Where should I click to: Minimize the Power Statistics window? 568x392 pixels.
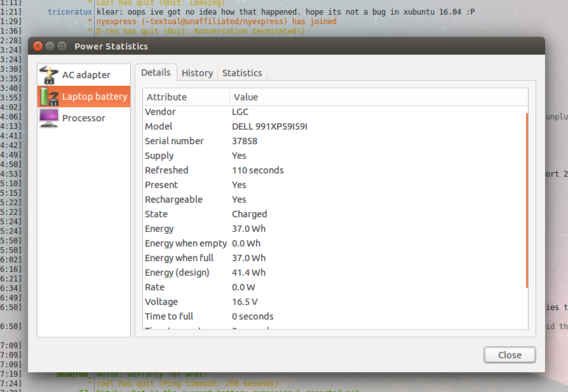(x=50, y=46)
